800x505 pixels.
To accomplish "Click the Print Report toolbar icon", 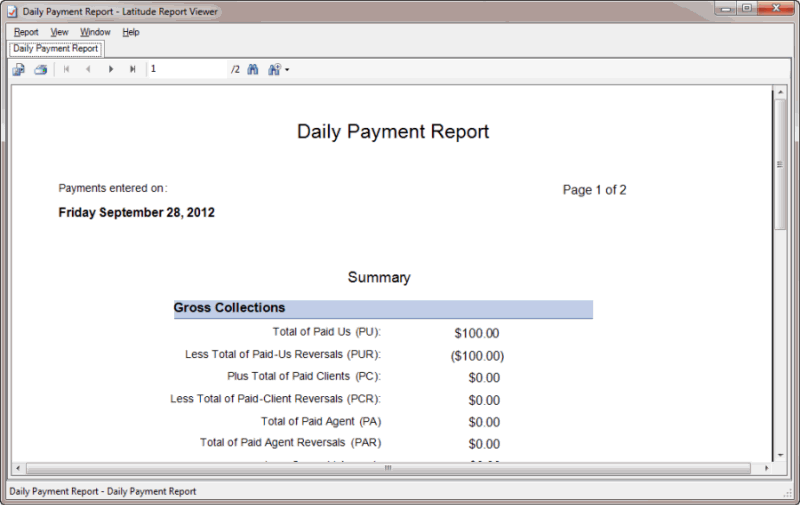I will (41, 70).
